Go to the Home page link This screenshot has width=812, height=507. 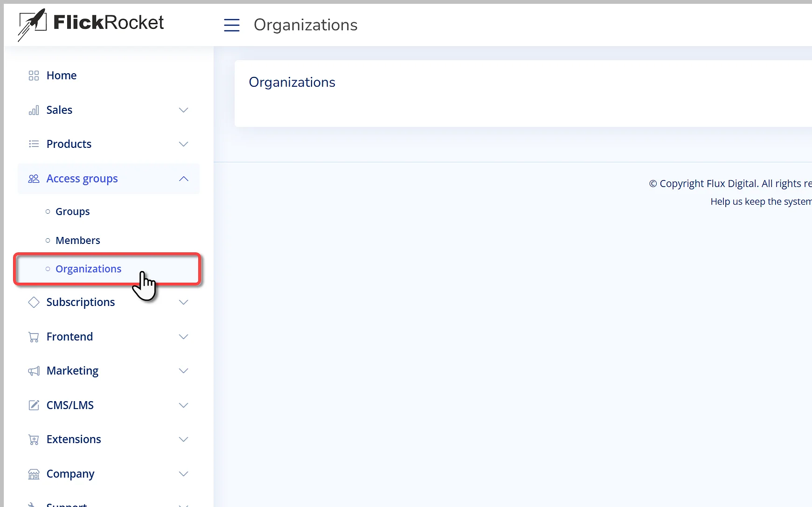click(x=61, y=76)
